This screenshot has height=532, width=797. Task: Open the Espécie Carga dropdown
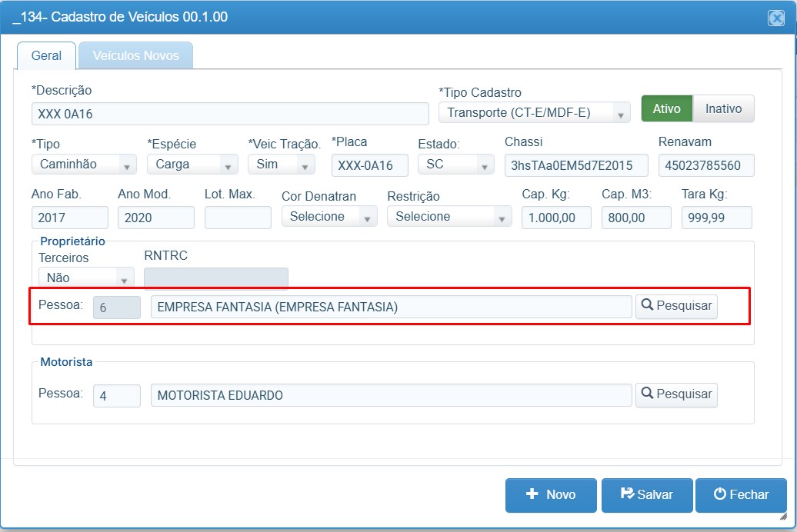pyautogui.click(x=192, y=165)
